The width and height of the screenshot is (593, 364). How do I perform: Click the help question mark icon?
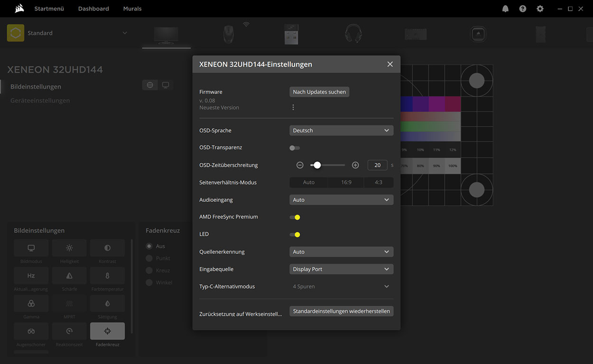pos(522,9)
